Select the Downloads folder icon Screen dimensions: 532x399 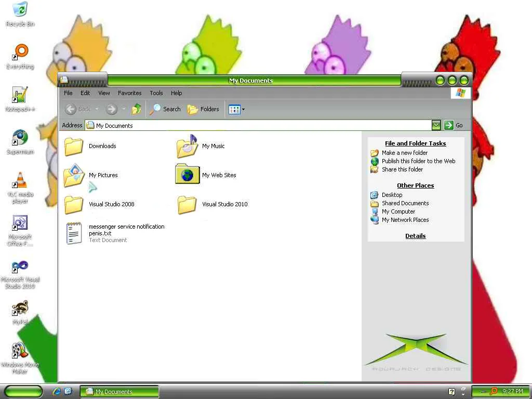pos(73,146)
